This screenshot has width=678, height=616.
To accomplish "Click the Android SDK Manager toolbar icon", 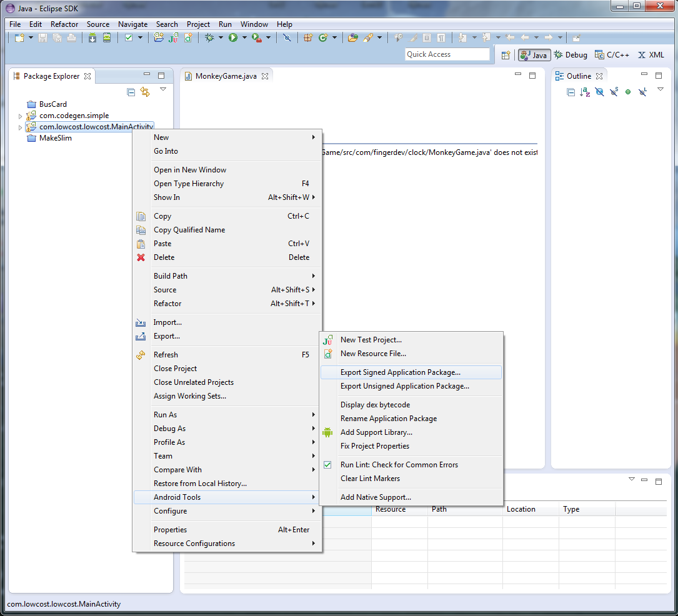I will (x=92, y=38).
